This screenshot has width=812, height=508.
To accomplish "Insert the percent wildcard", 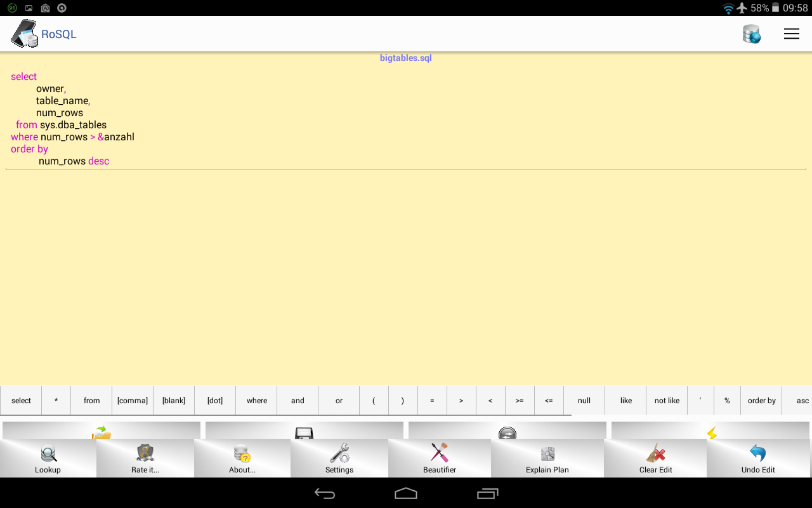I will (x=726, y=400).
